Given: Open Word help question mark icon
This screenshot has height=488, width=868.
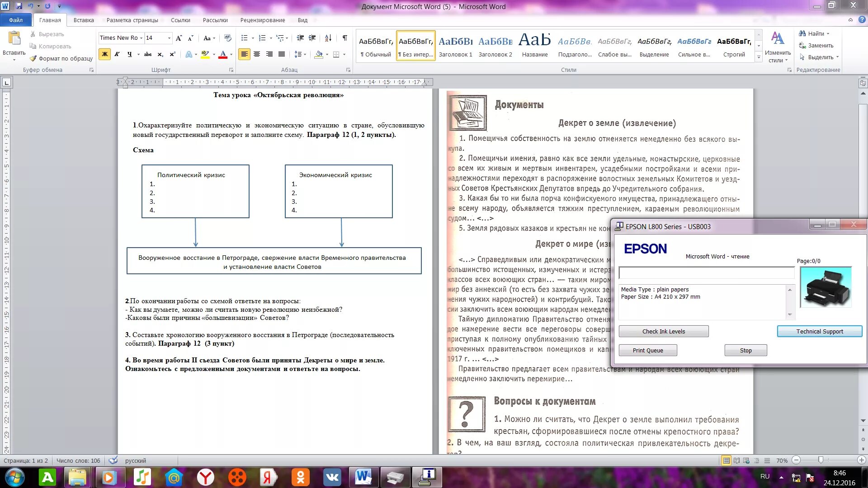Looking at the screenshot, I should (x=862, y=20).
